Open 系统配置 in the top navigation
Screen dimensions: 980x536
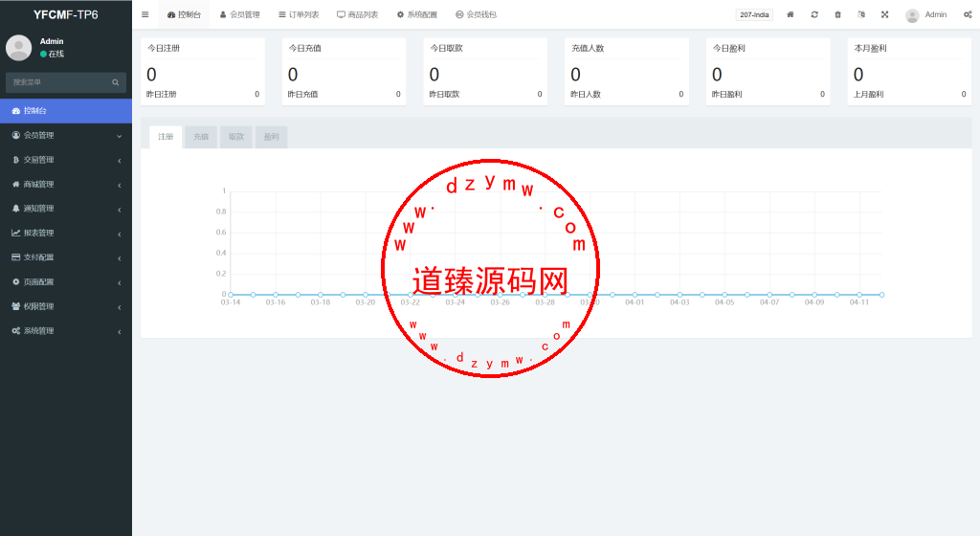coord(417,14)
